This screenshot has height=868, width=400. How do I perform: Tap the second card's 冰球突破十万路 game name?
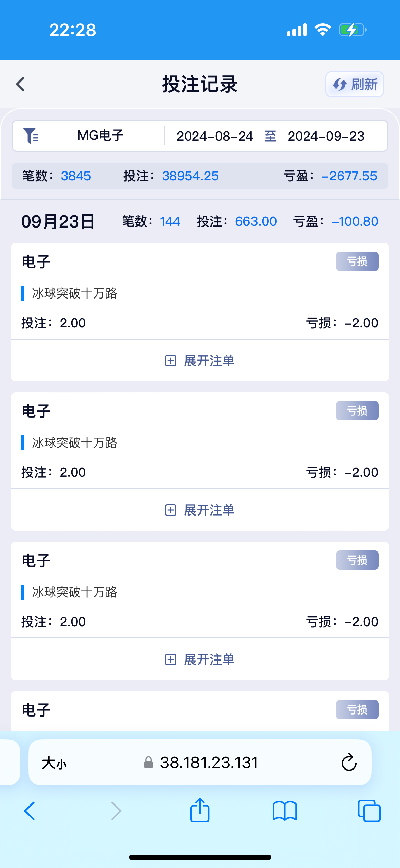(75, 443)
